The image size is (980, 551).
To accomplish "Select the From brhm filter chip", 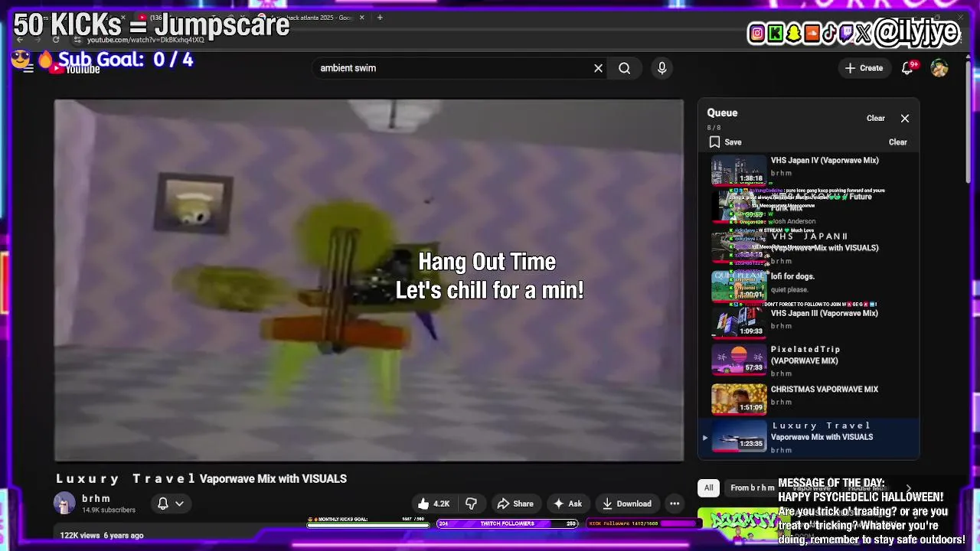I will point(752,487).
